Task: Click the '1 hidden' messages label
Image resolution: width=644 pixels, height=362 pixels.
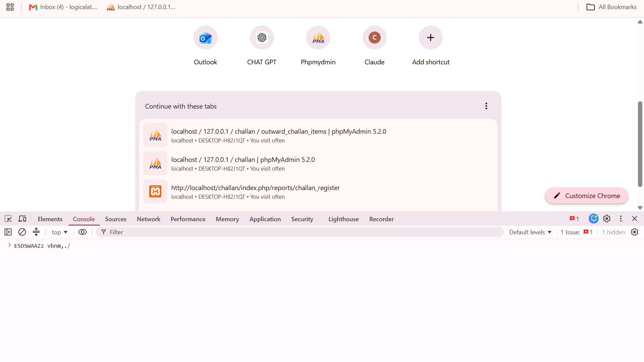Action: pyautogui.click(x=613, y=232)
